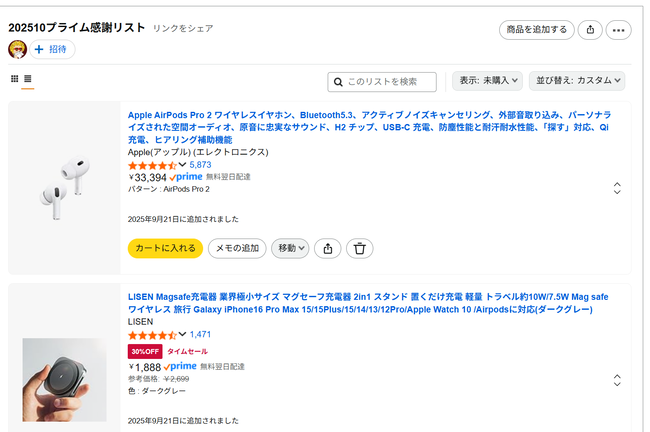Click the list owner's profile avatar
The width and height of the screenshot is (650, 432).
pos(17,49)
